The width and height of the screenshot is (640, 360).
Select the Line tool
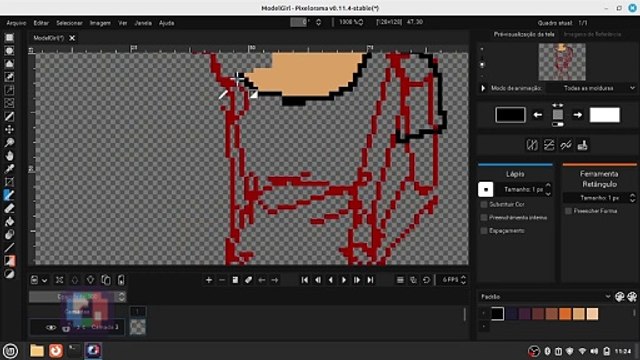(9, 247)
